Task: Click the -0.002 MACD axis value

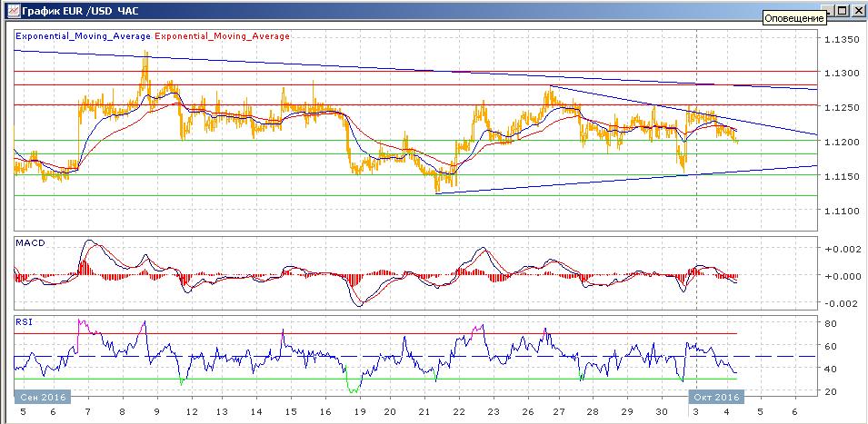Action: 842,303
